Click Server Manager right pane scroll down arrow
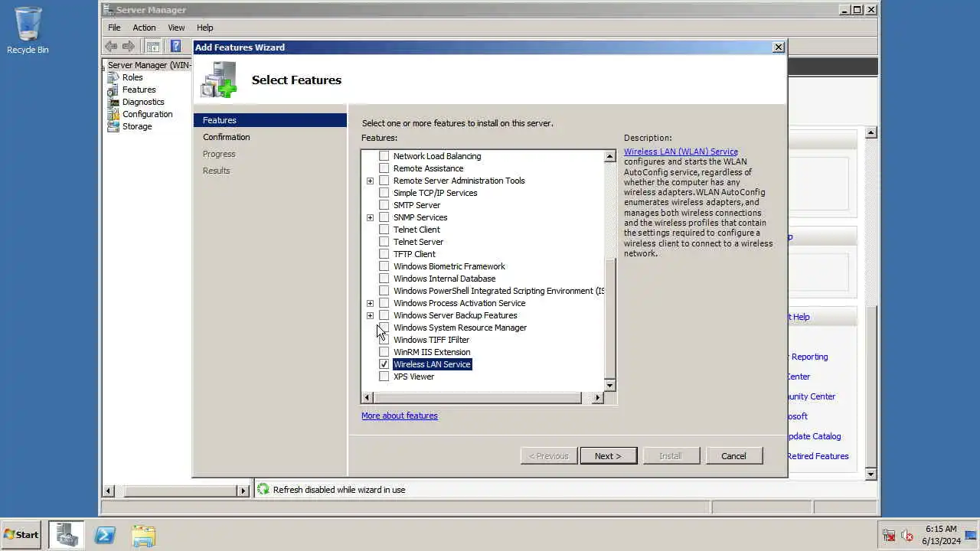 point(871,474)
